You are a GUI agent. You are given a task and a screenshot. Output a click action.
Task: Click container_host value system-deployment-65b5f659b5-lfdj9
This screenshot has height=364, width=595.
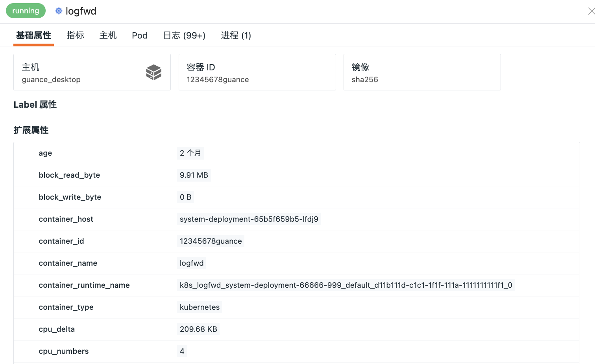[249, 219]
